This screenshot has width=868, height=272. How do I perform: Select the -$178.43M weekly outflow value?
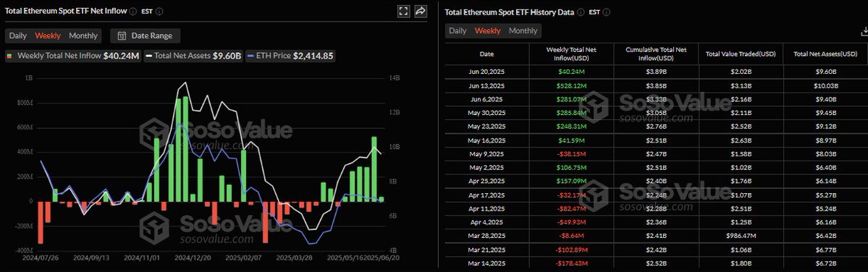[x=571, y=263]
